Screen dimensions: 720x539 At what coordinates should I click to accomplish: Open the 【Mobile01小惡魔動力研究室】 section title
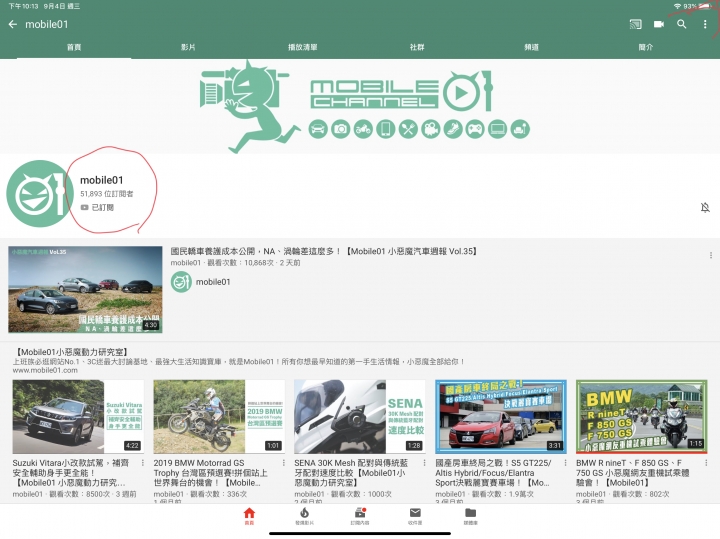(x=71, y=352)
